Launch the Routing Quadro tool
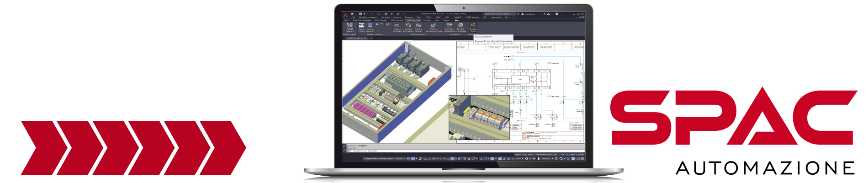 [x=418, y=27]
